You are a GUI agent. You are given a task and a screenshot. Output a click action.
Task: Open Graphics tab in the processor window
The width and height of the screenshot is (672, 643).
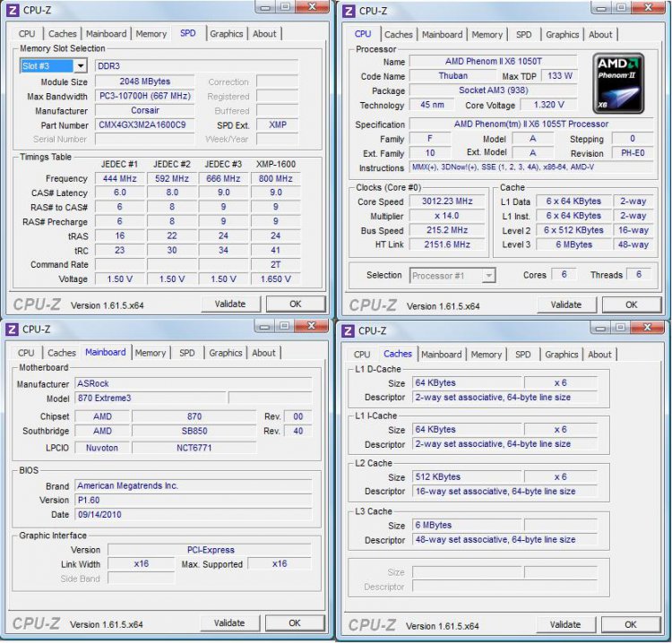[563, 35]
